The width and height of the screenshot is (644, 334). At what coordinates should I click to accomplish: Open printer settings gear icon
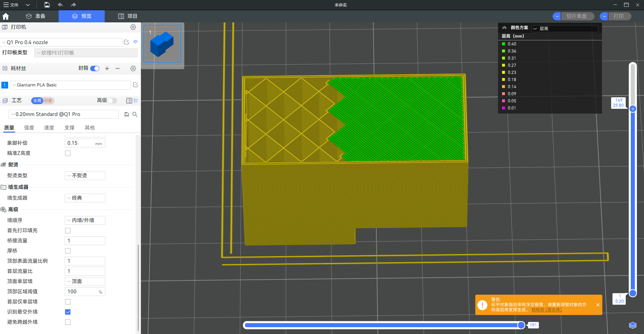[133, 27]
